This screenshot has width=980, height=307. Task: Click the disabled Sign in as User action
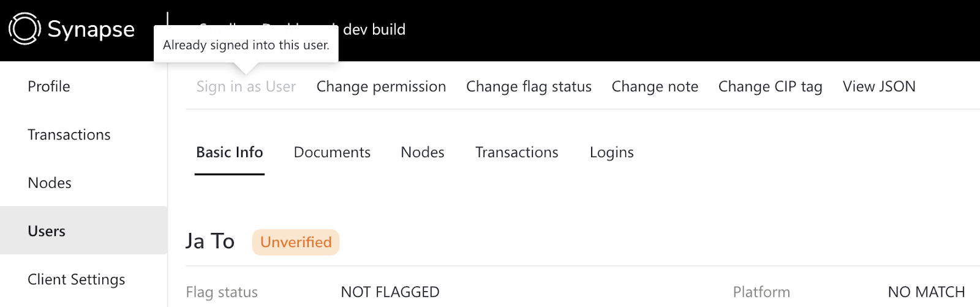pyautogui.click(x=246, y=87)
